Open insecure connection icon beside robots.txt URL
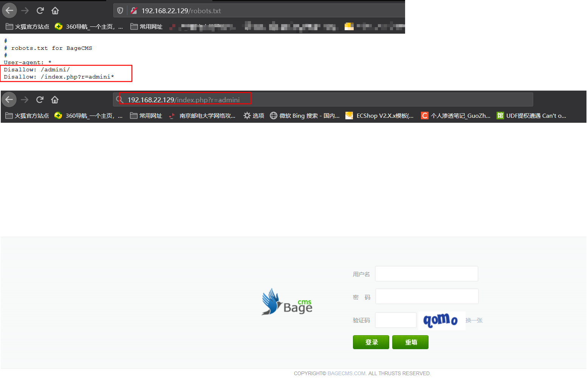Image resolution: width=588 pixels, height=382 pixels. click(x=134, y=11)
